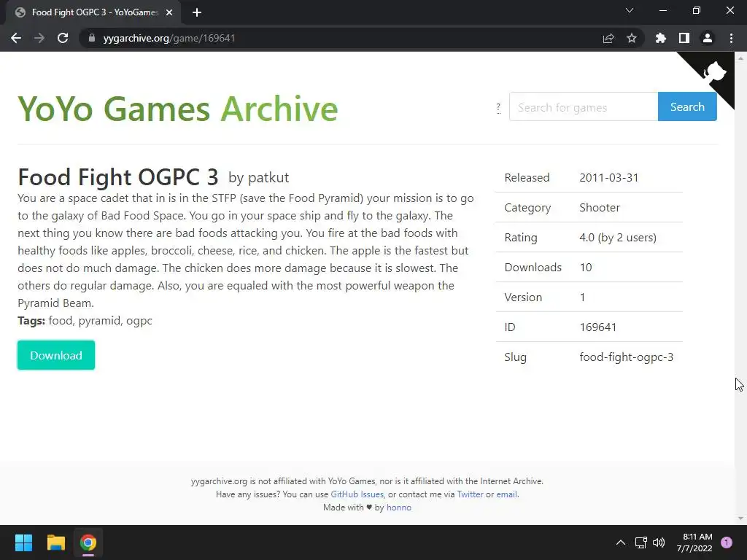The height and width of the screenshot is (560, 747).
Task: Open the honno link in footer
Action: [x=399, y=507]
